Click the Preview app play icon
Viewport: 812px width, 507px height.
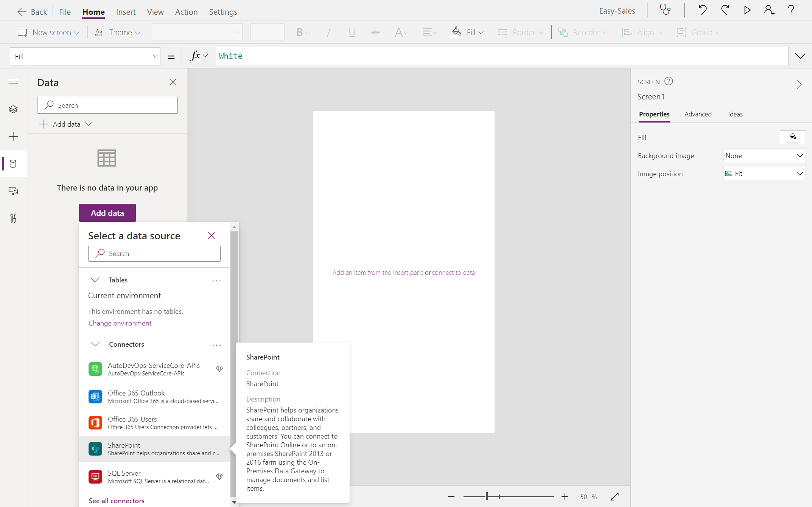[x=747, y=10]
